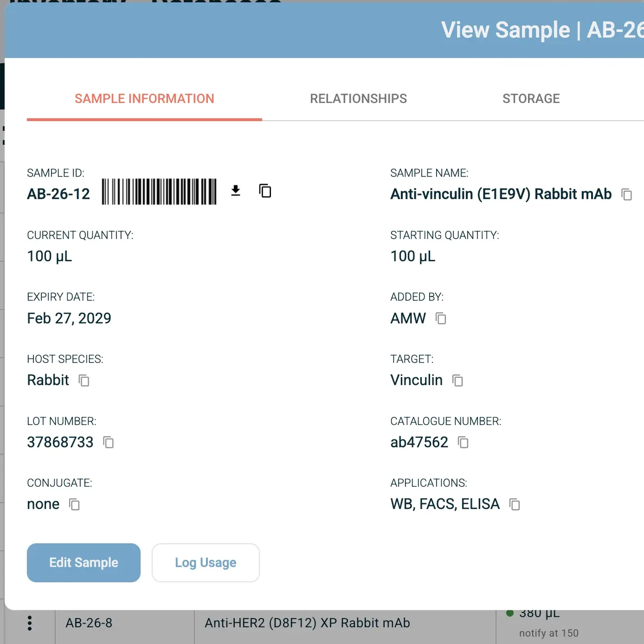Copy applications WB, FACS, ELISA
Viewport: 644px width, 644px height.
pyautogui.click(x=514, y=505)
